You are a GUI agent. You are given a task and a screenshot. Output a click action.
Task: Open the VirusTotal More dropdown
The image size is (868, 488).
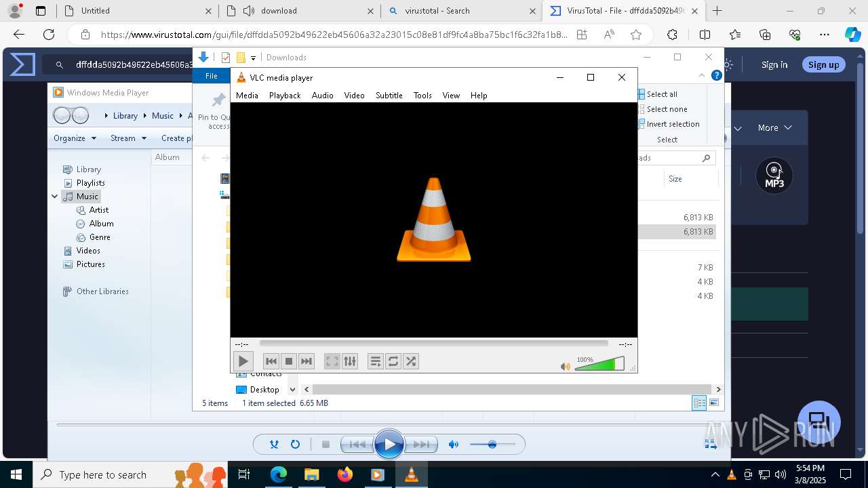point(774,127)
